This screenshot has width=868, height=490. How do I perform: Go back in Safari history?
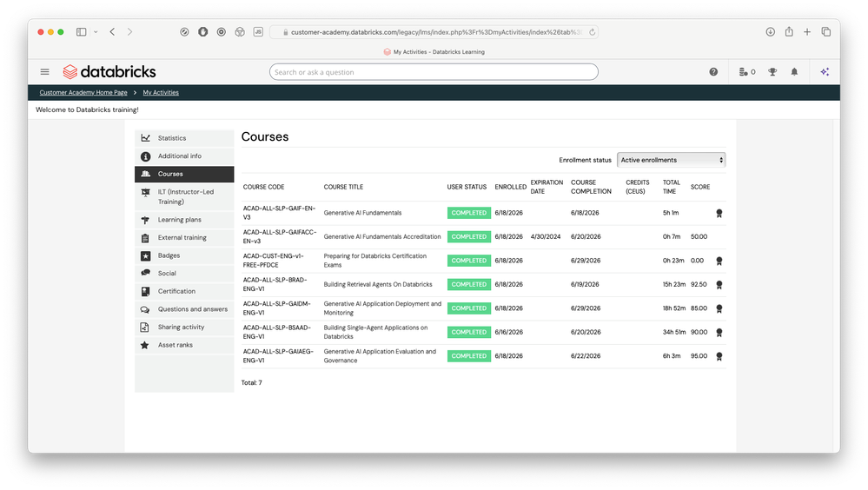pos(112,32)
